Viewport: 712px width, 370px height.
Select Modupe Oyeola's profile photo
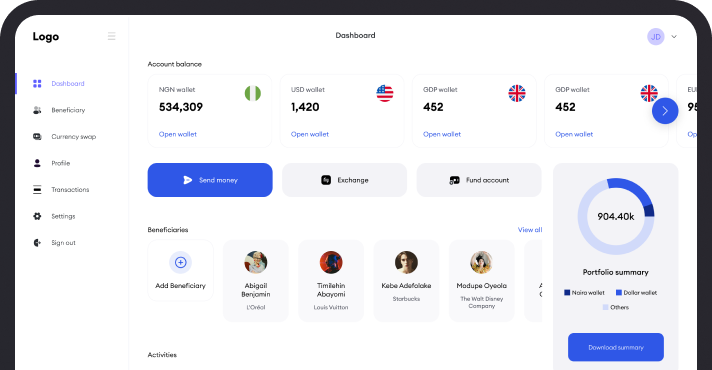(481, 262)
